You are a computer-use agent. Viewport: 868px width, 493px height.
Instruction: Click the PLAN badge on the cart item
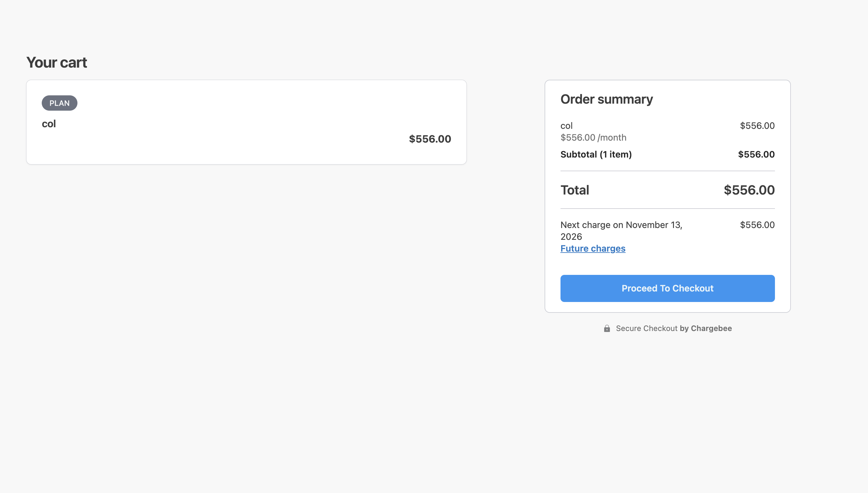coord(60,103)
